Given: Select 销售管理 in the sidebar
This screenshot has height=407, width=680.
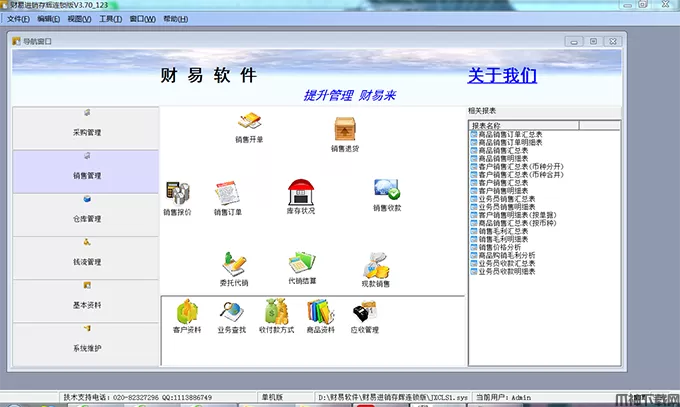Looking at the screenshot, I should point(86,172).
